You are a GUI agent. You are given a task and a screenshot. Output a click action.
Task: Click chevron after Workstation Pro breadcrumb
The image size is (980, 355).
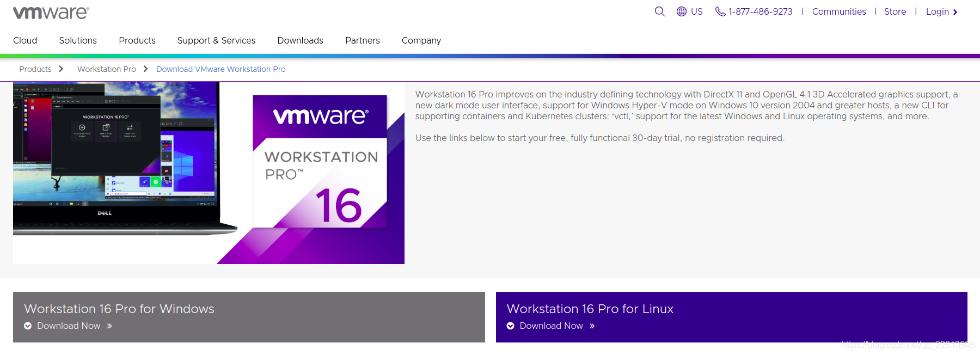coord(145,69)
